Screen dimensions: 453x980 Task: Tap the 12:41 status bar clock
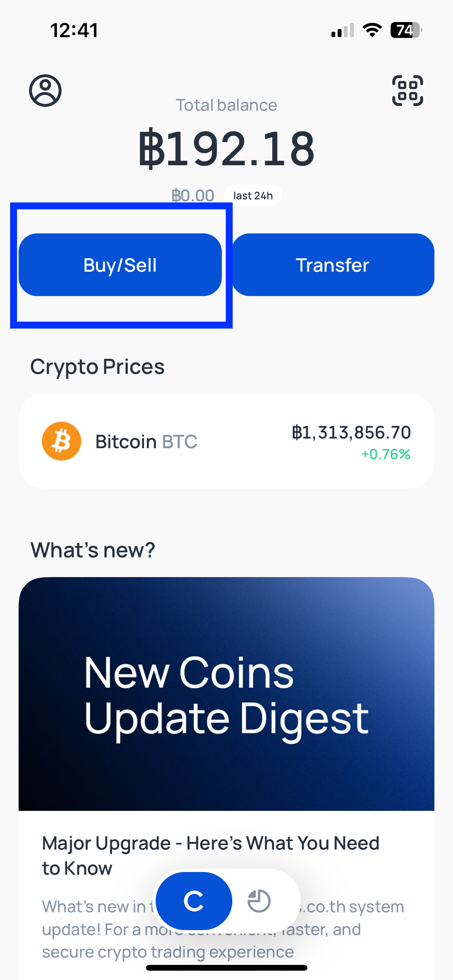tap(74, 30)
